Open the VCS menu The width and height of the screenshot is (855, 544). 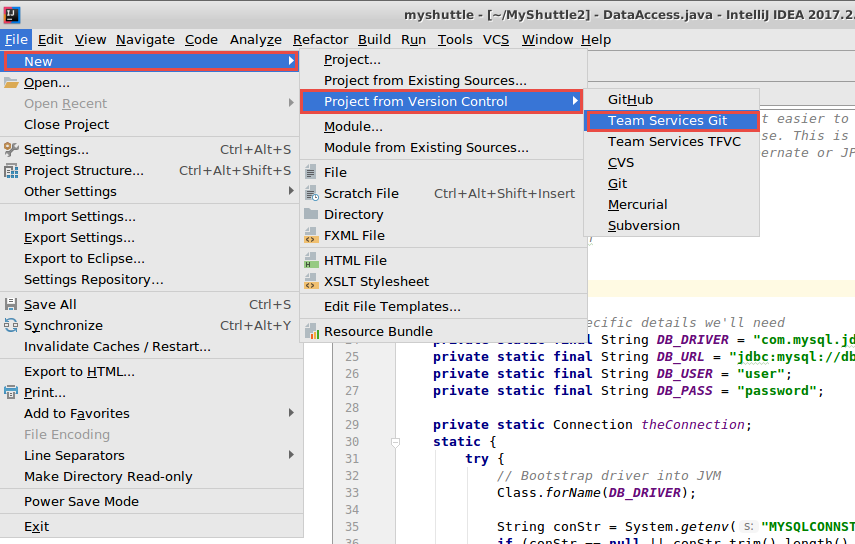tap(496, 40)
